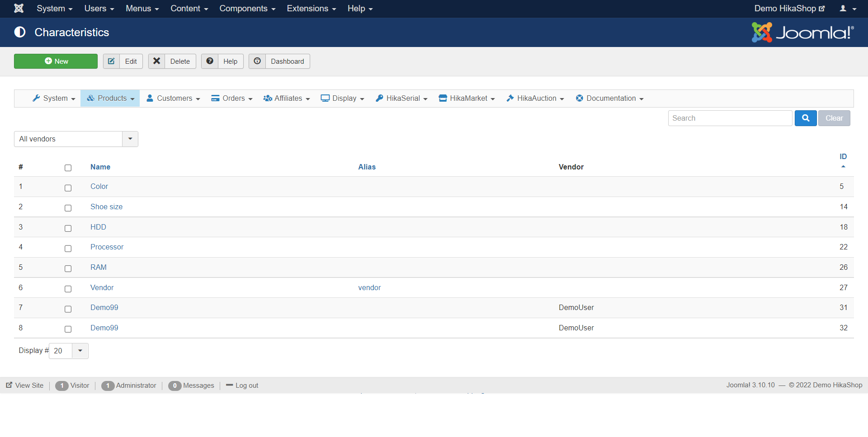Viewport: 868px width, 437px height.
Task: Open the user account icon menu
Action: (x=848, y=9)
